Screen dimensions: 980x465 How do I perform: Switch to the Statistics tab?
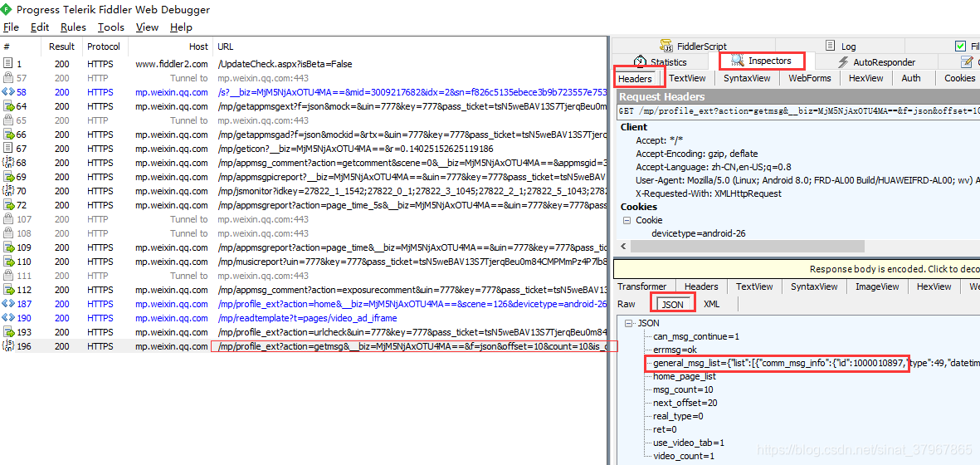[x=660, y=62]
